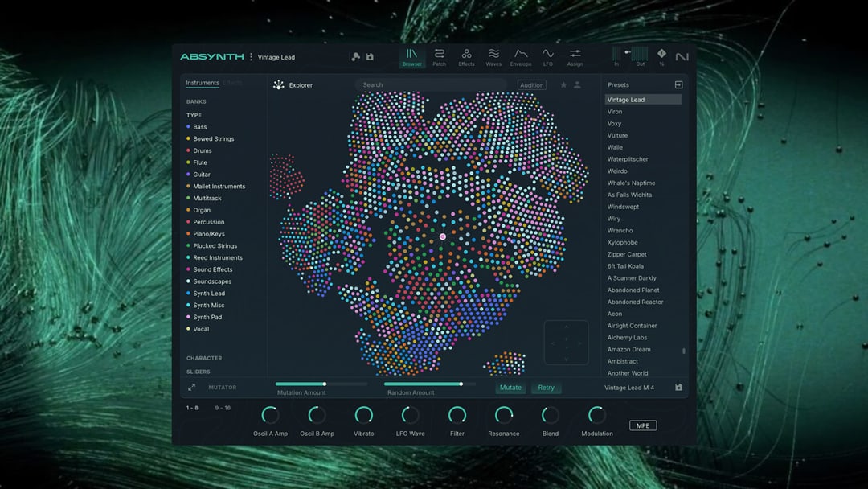Screen dimensions: 868x489
Task: Toggle the MPE button
Action: tap(642, 425)
